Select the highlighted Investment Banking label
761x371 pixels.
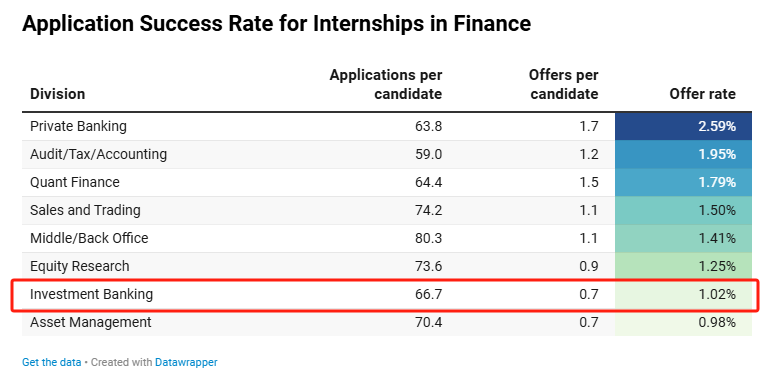click(x=91, y=294)
